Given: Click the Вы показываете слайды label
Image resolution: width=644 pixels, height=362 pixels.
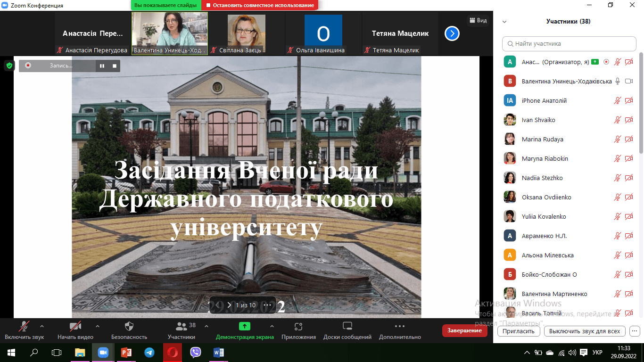Looking at the screenshot, I should tap(166, 5).
